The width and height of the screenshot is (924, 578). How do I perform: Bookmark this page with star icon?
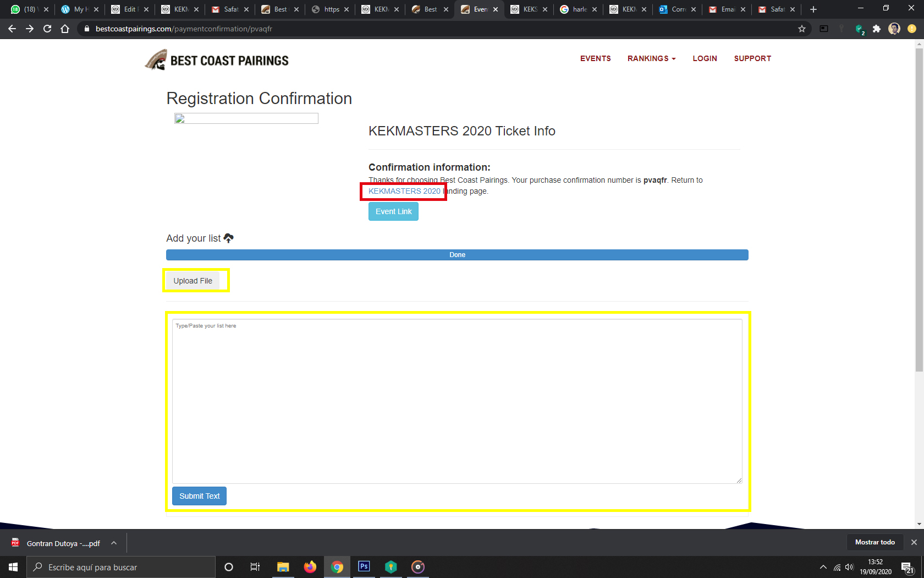801,29
